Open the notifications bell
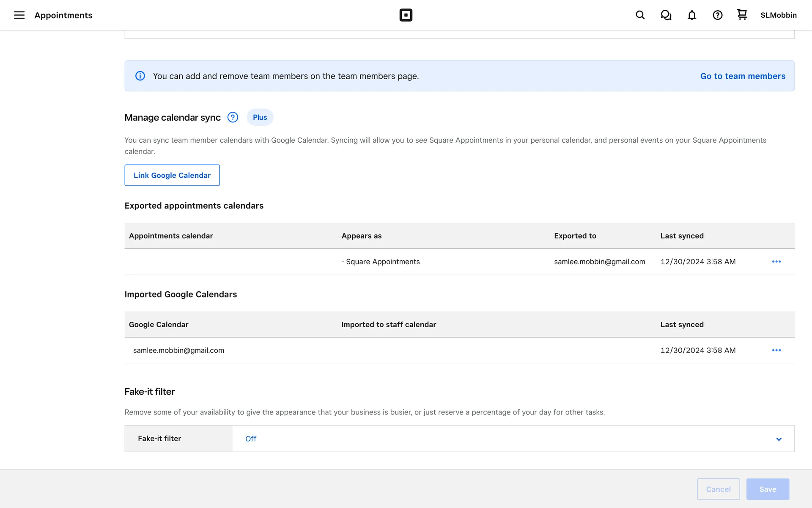The height and width of the screenshot is (508, 812). pyautogui.click(x=691, y=15)
